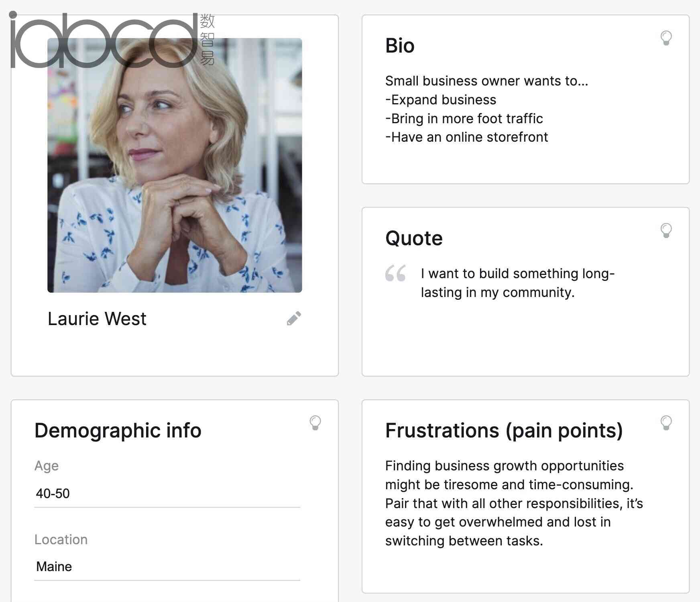Click the Bio heading
The image size is (700, 602).
pos(400,45)
